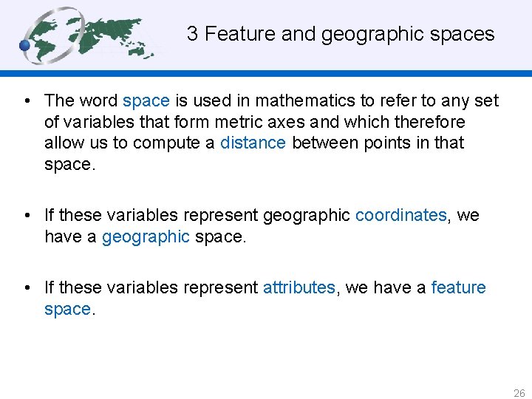Click the word 'therefore' in first paragraph

point(430,121)
